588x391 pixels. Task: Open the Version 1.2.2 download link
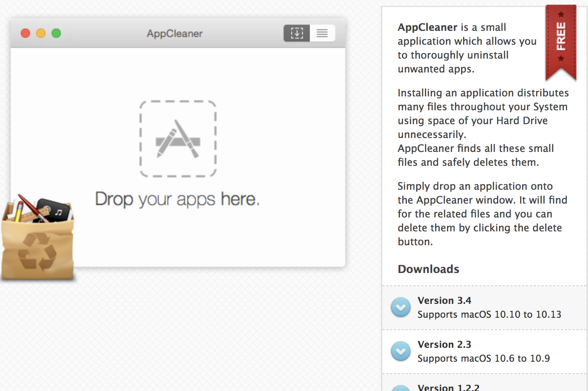pyautogui.click(x=449, y=387)
